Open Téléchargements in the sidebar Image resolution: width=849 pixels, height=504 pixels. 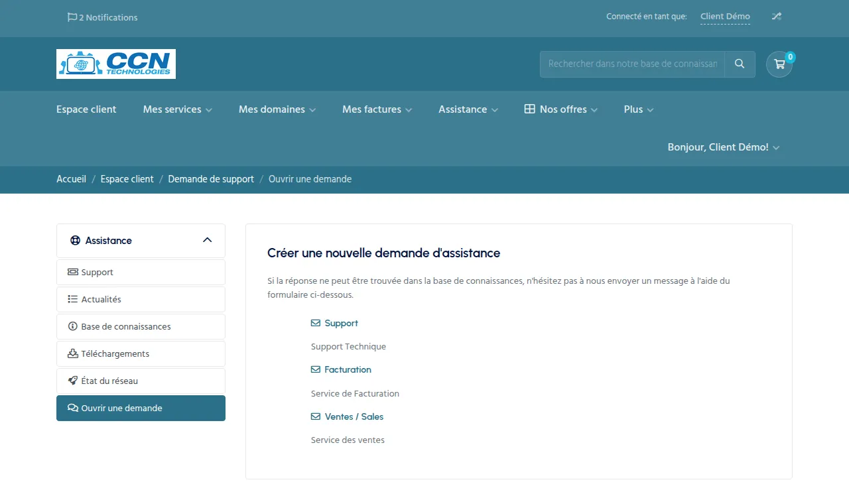coord(141,353)
